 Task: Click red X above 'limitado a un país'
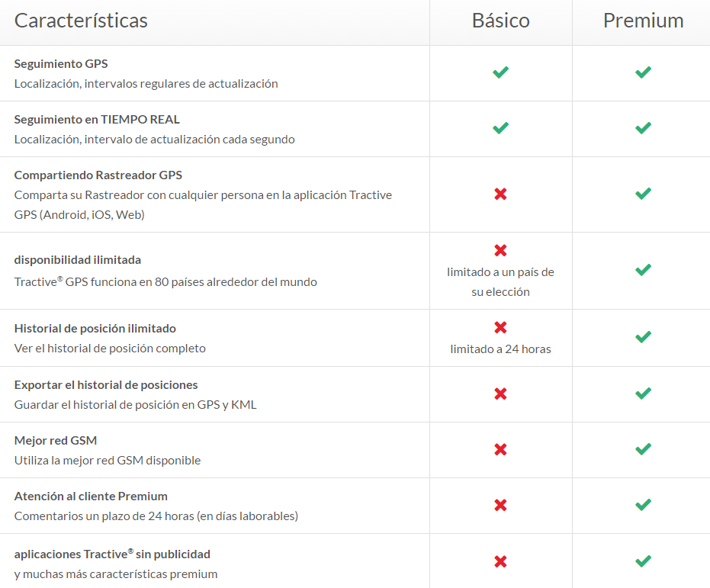(500, 250)
